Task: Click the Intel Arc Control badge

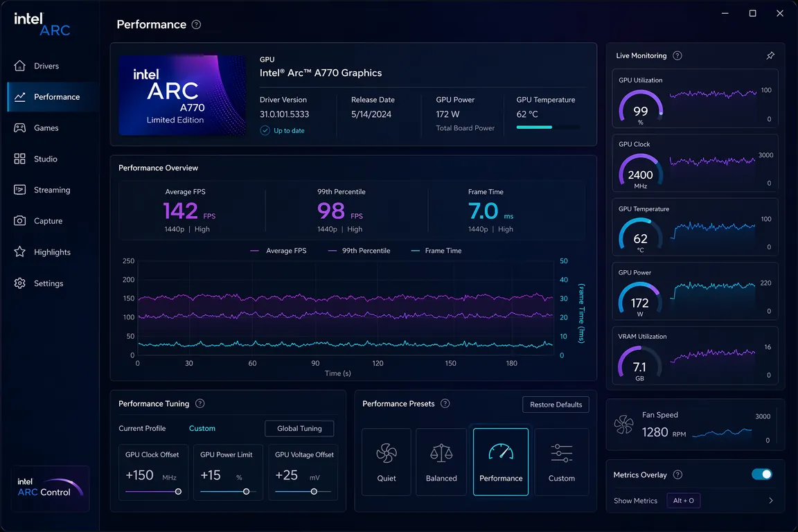Action: coord(50,488)
